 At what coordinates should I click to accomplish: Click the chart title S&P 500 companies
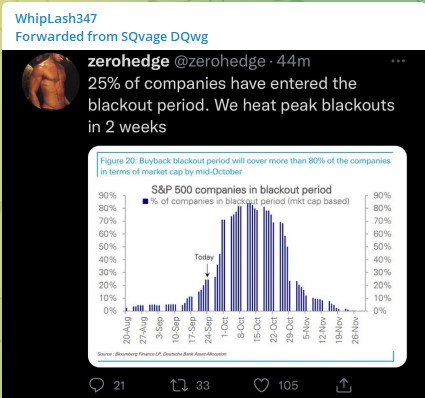241,190
